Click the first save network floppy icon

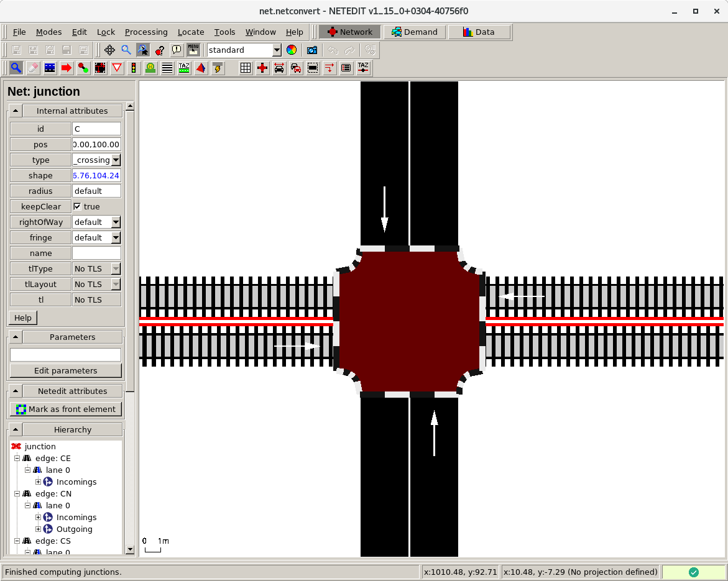click(17, 50)
